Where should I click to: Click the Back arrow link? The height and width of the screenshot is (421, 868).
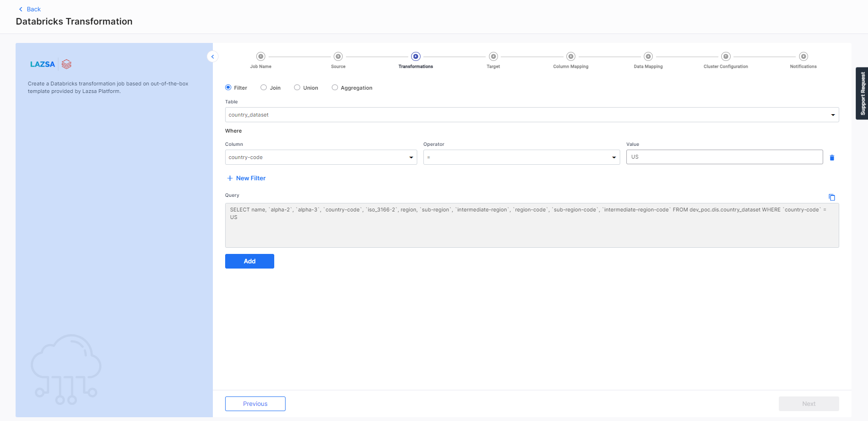pos(30,9)
